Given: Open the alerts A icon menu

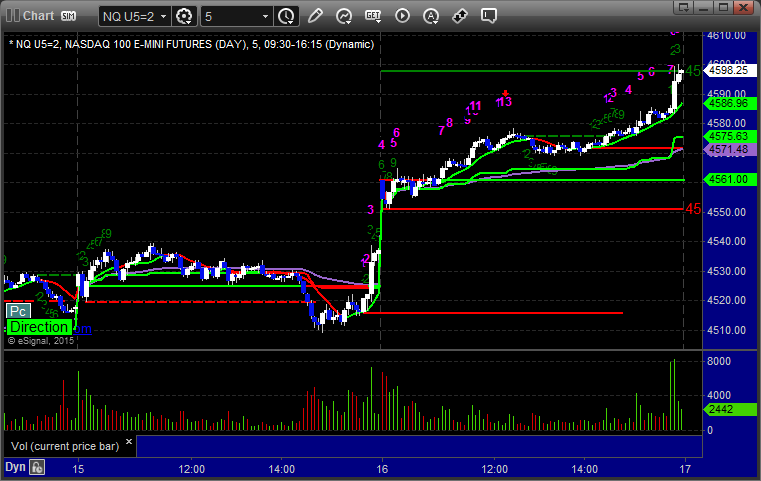Looking at the screenshot, I should click(x=431, y=17).
